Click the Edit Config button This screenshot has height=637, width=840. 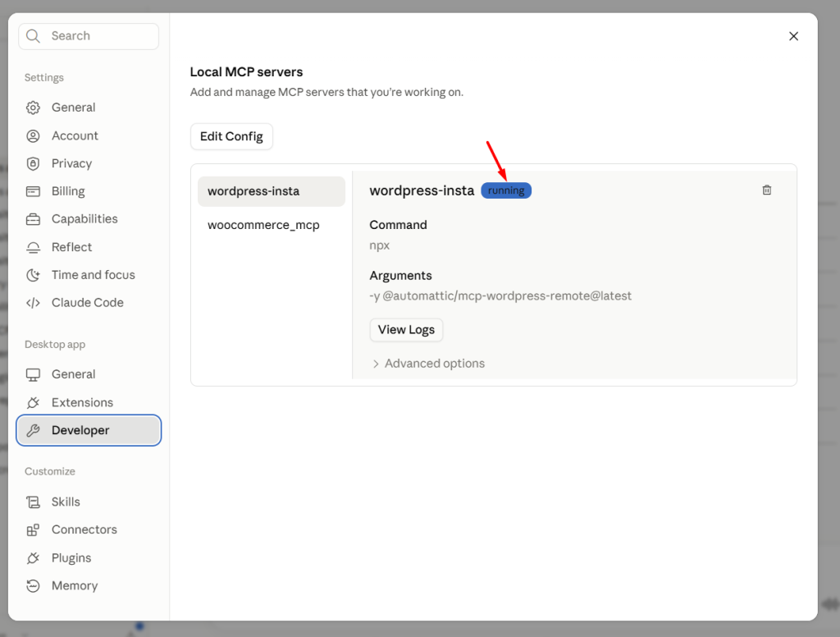(x=231, y=137)
